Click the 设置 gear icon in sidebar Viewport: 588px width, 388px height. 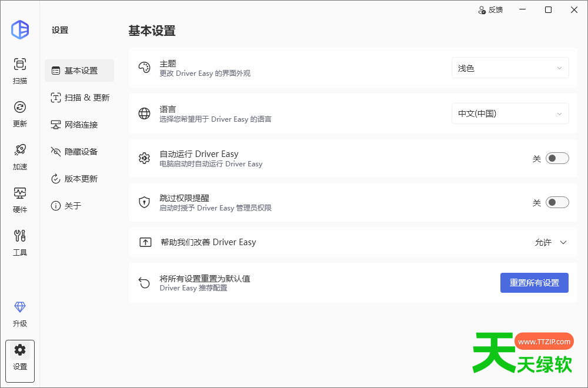pos(20,350)
